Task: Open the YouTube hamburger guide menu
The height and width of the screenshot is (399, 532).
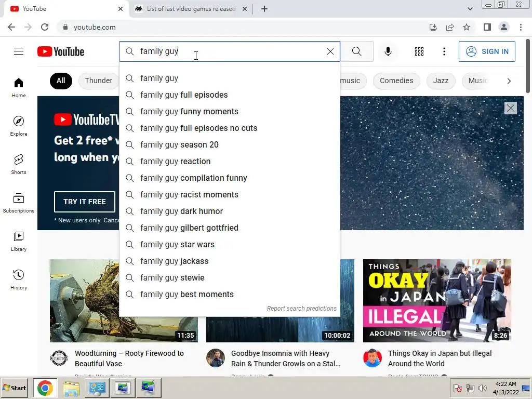Action: click(x=19, y=51)
